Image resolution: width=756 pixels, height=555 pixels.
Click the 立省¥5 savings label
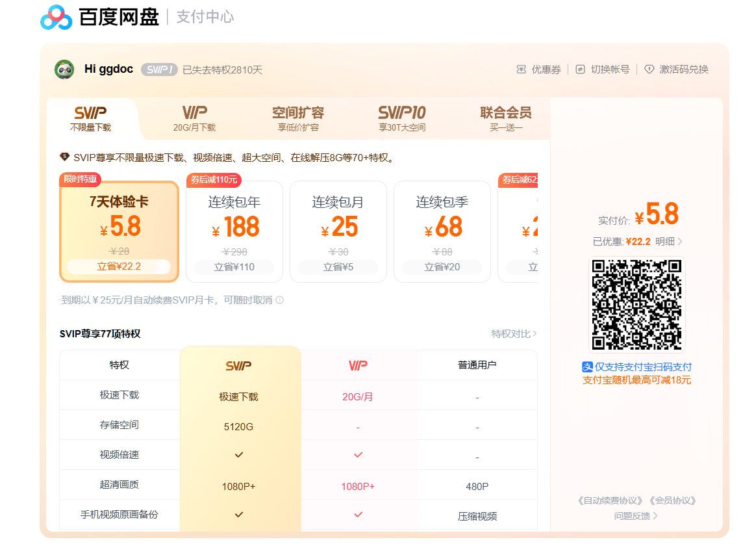pos(338,267)
